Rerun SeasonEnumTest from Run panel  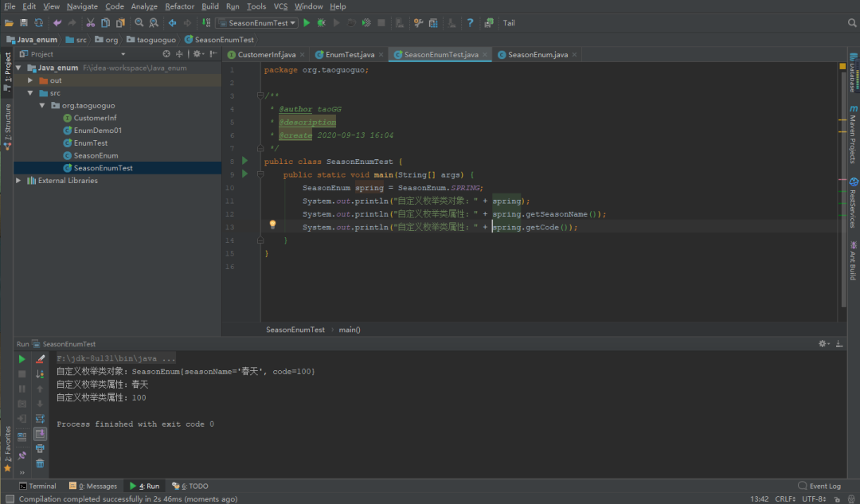(x=21, y=359)
